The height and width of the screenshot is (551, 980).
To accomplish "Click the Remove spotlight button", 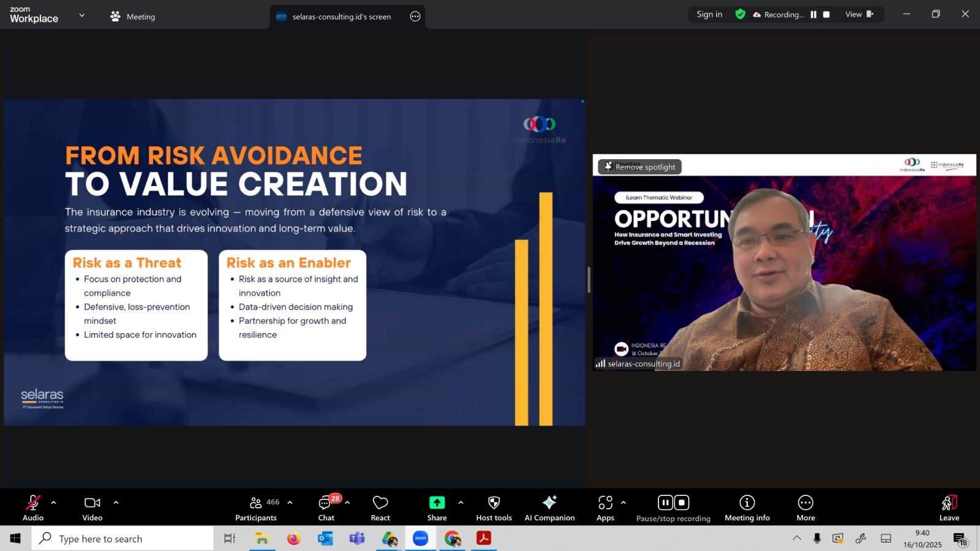I will click(x=640, y=167).
